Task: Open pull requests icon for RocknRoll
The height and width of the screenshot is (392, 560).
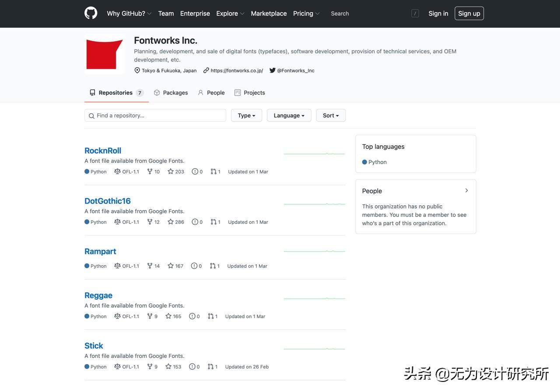Action: (213, 171)
